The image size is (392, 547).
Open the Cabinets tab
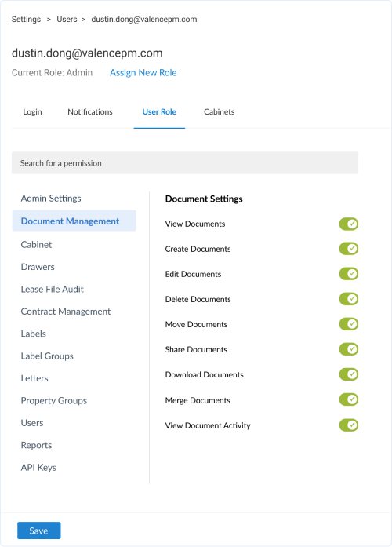pos(220,112)
